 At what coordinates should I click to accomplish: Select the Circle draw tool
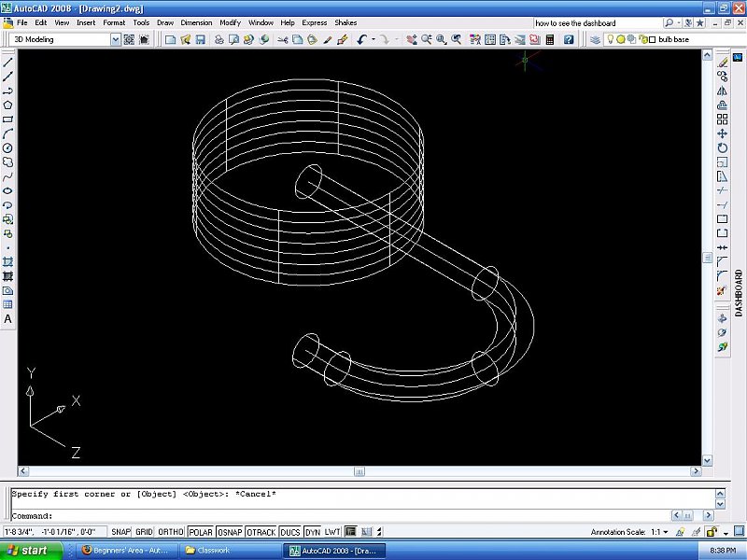[x=7, y=148]
